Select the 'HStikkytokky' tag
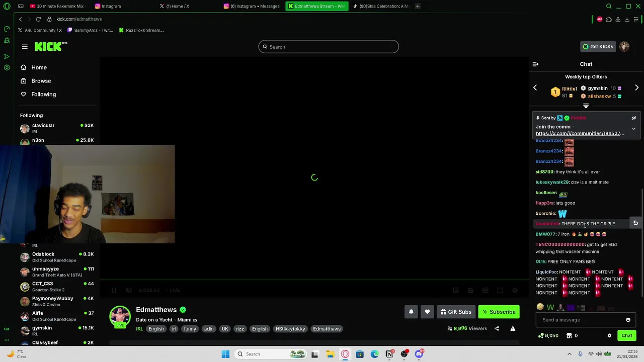 (x=290, y=329)
